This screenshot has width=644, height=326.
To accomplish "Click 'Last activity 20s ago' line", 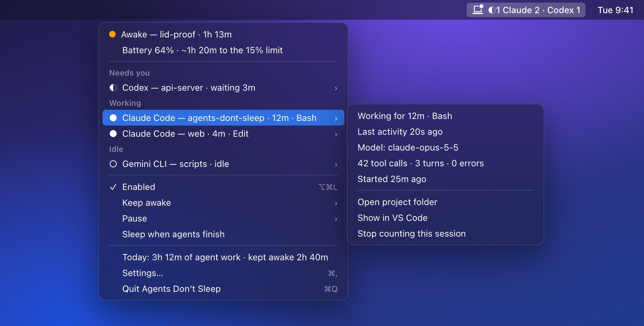I will pyautogui.click(x=400, y=132).
